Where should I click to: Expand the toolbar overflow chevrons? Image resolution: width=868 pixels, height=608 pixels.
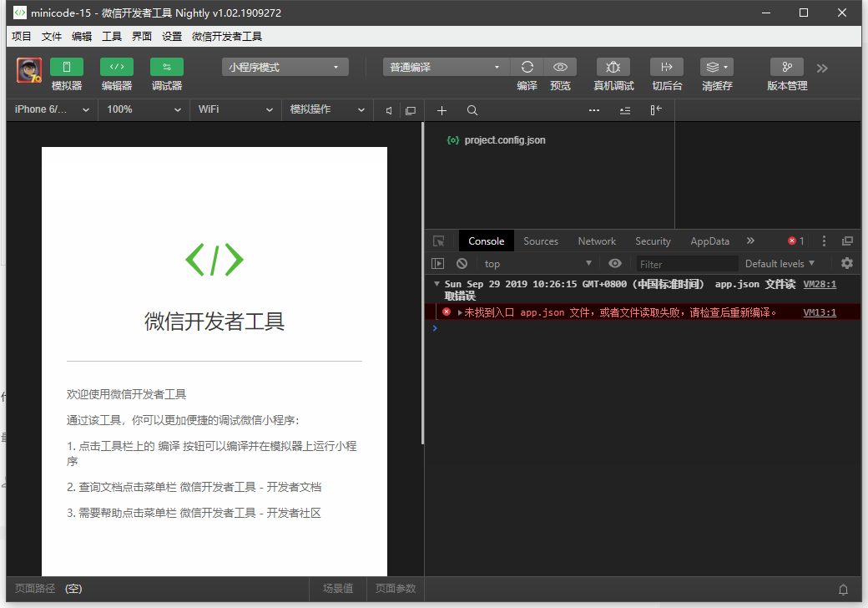(x=822, y=68)
